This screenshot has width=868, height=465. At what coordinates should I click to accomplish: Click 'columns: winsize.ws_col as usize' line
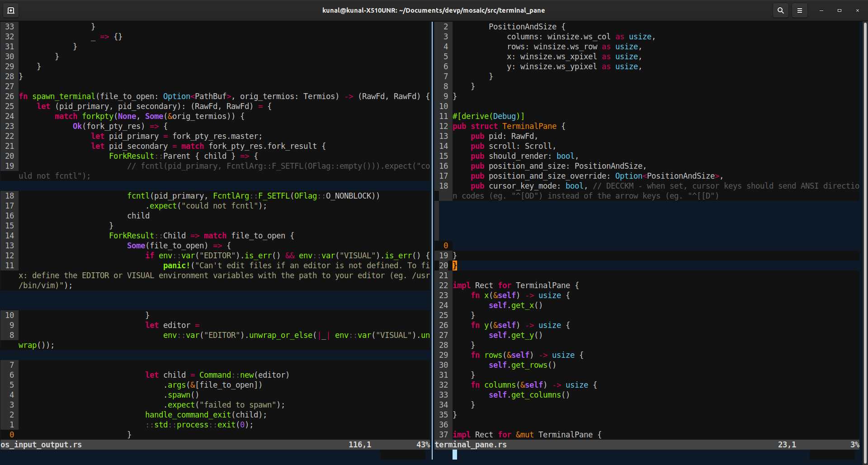pyautogui.click(x=581, y=37)
